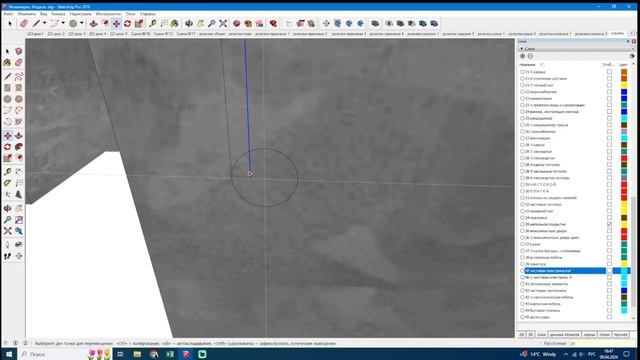
Task: Click the Rotate icon in top toolbar
Action: click(x=127, y=24)
